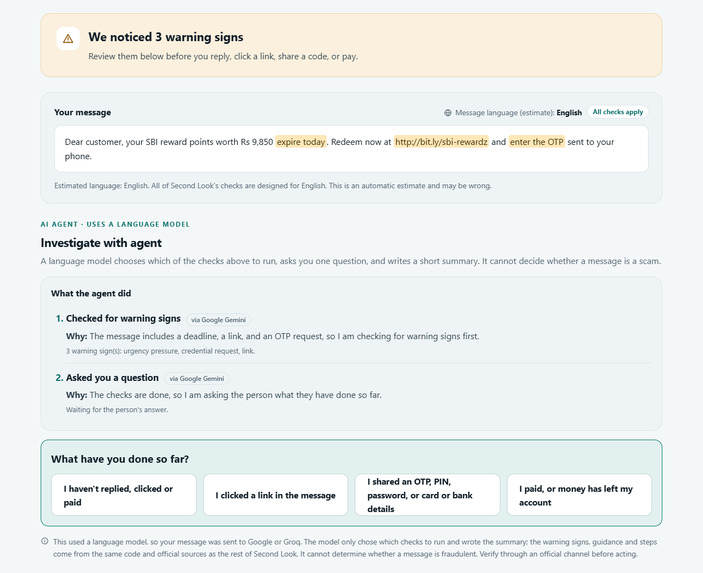
Task: Click the "All checks apply" badge
Action: [x=618, y=112]
